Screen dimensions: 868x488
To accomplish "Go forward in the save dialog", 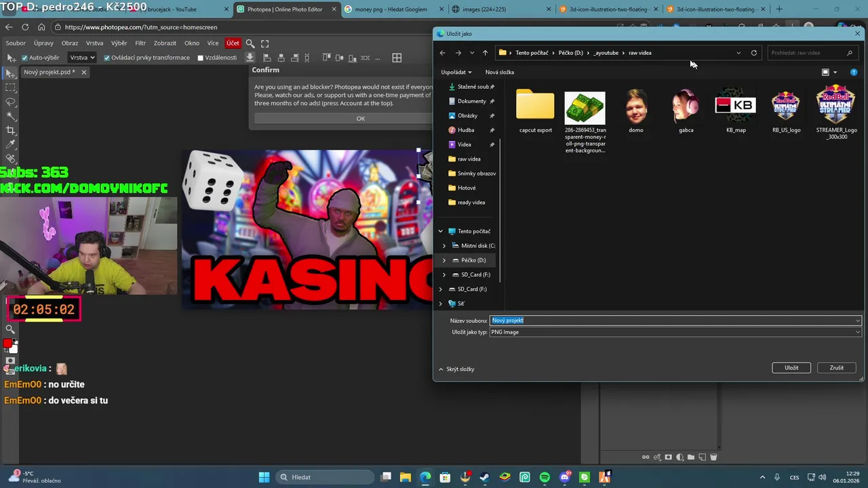I will tap(458, 53).
